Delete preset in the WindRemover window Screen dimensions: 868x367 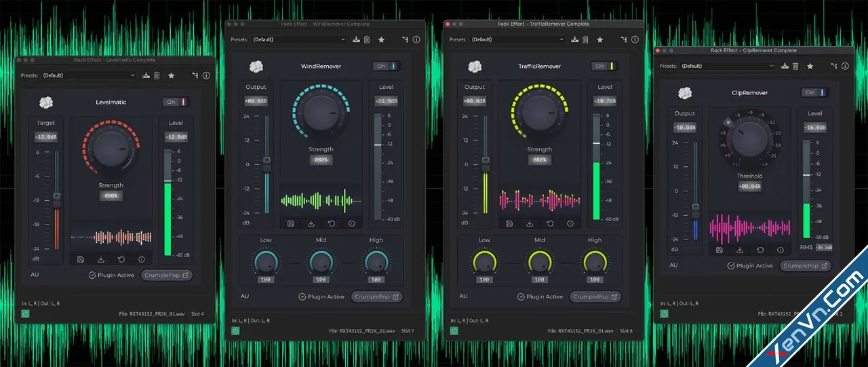(367, 40)
